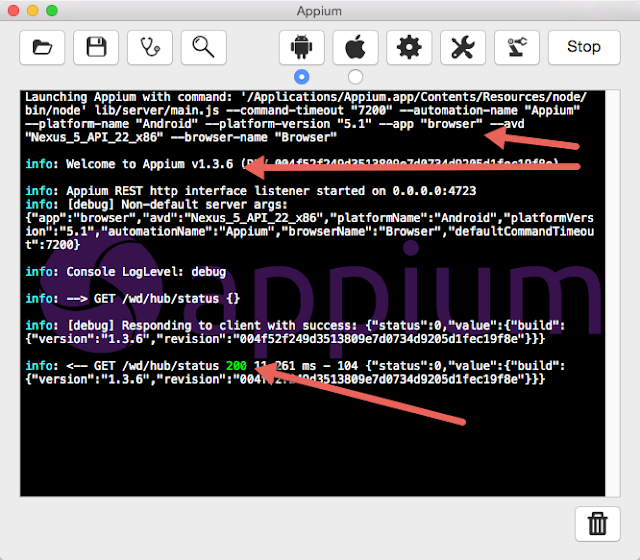Viewport: 640px width, 560px height.
Task: Launch the Inspector with the magnifier icon
Action: (x=204, y=47)
